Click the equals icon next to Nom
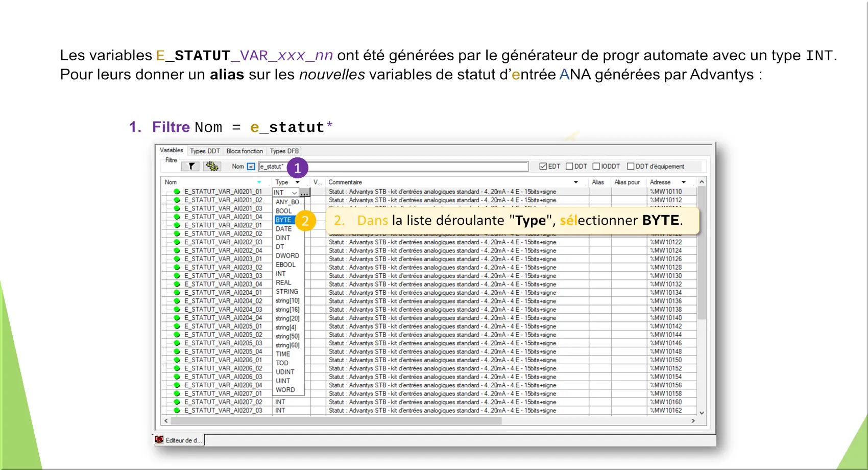The height and width of the screenshot is (470, 868). click(251, 167)
